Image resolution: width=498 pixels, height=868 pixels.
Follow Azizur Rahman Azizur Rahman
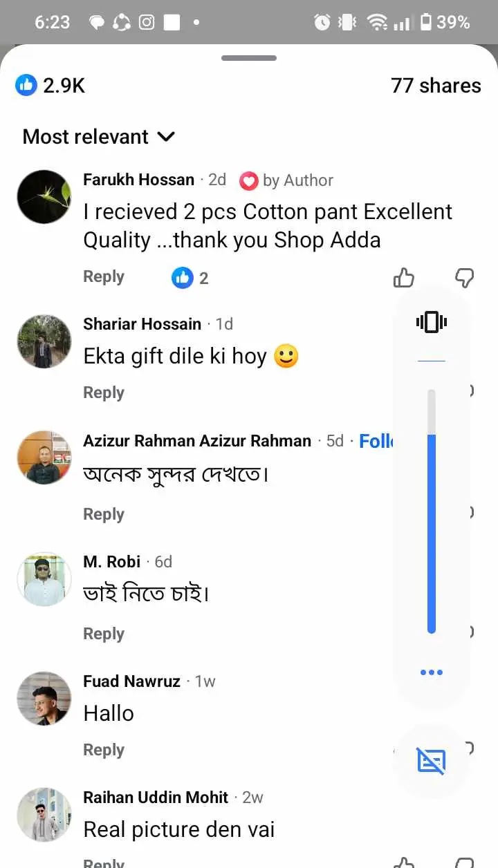pos(377,441)
